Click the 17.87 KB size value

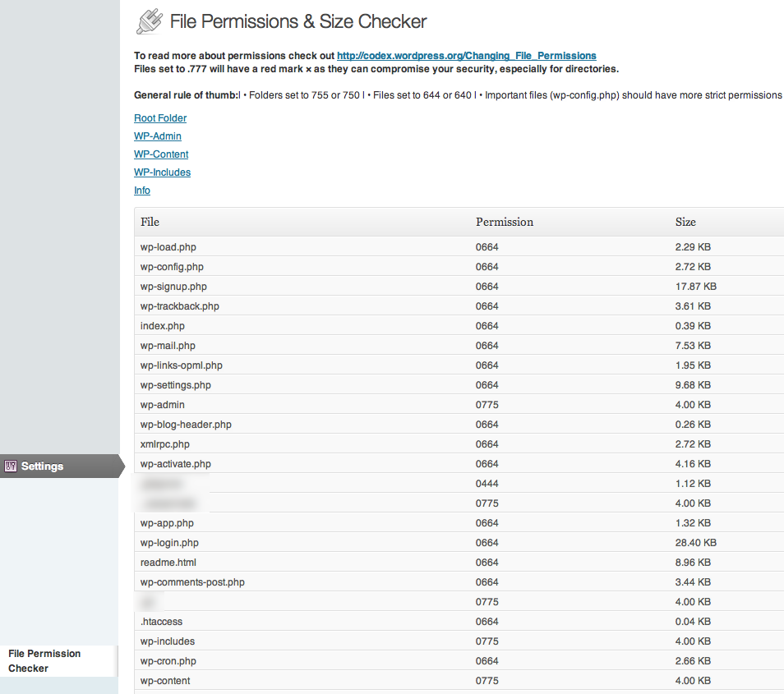(x=695, y=287)
